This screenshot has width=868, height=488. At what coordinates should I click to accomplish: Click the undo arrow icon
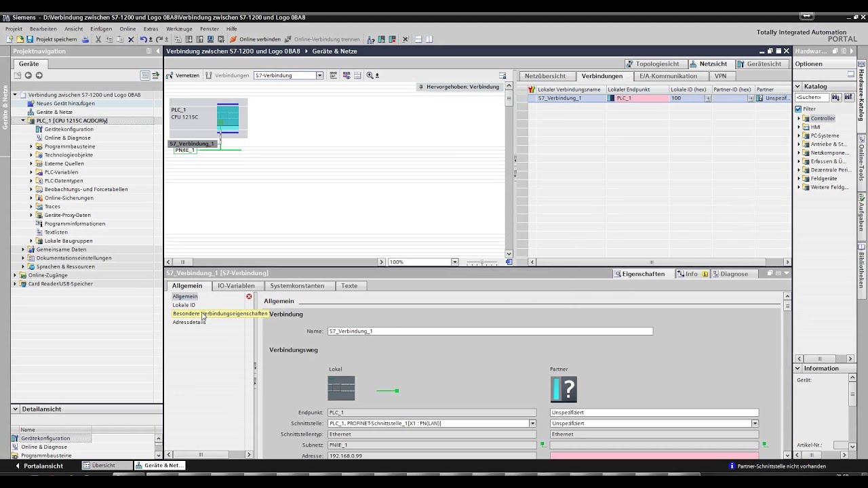tap(143, 39)
